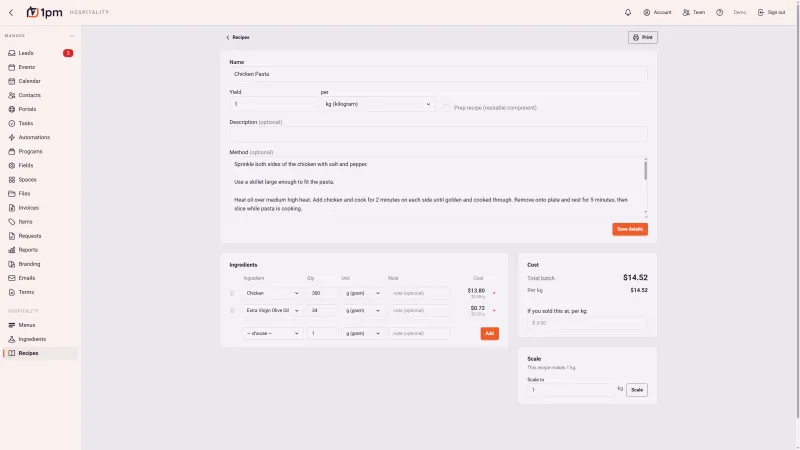The height and width of the screenshot is (450, 800).
Task: Click the red Leads notification badge
Action: point(68,53)
